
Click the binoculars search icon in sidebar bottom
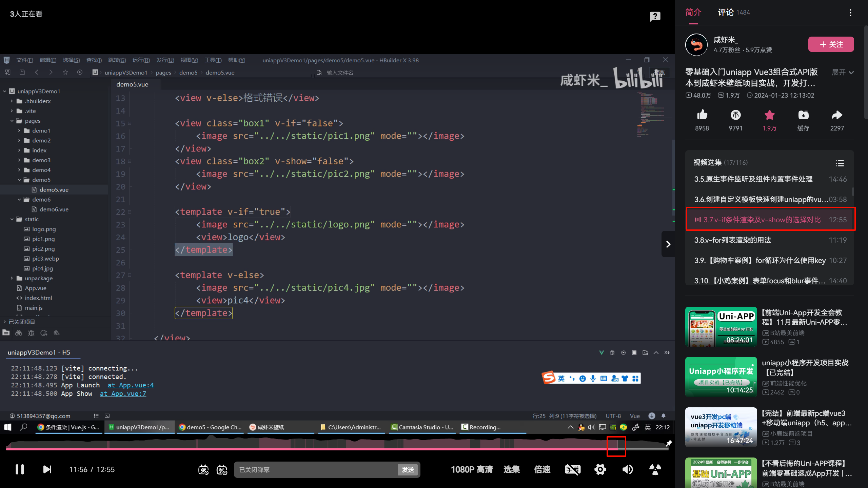click(19, 333)
